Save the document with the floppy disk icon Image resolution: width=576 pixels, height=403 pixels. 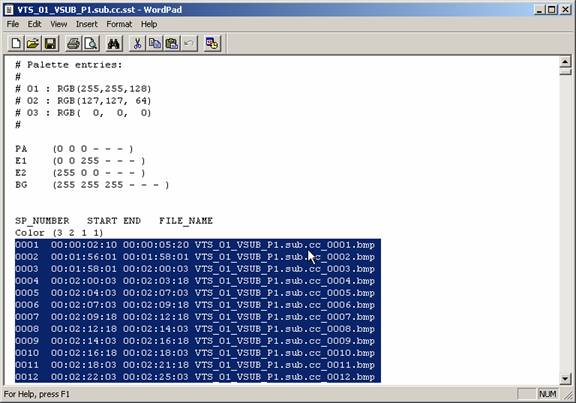[50, 44]
